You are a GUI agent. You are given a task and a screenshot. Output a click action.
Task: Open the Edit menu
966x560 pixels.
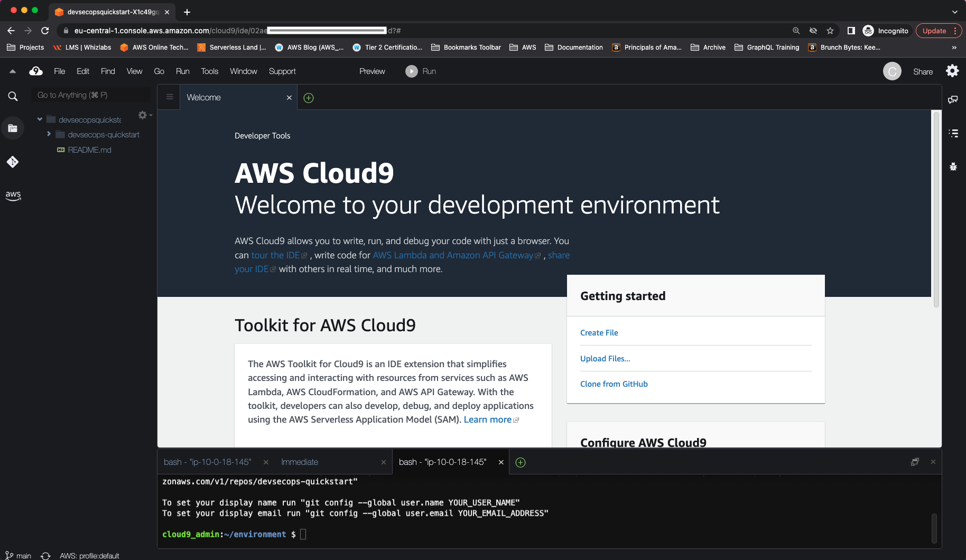point(83,71)
